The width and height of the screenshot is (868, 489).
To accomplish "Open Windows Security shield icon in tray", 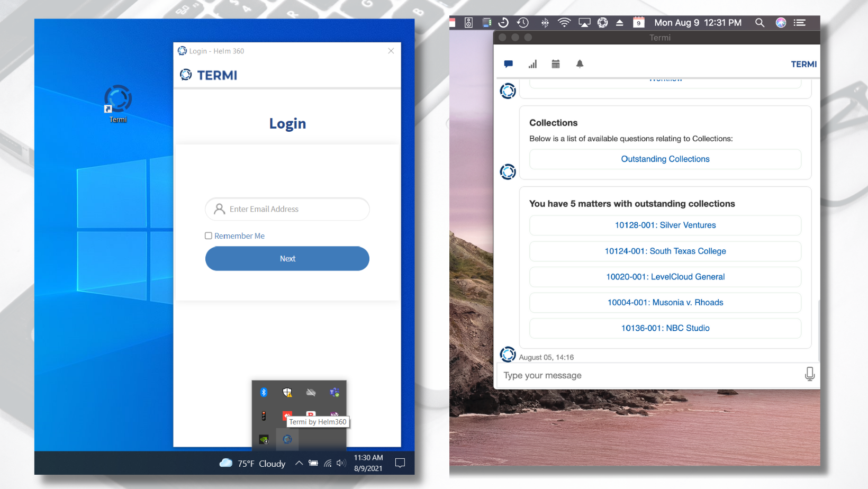I will tap(287, 392).
